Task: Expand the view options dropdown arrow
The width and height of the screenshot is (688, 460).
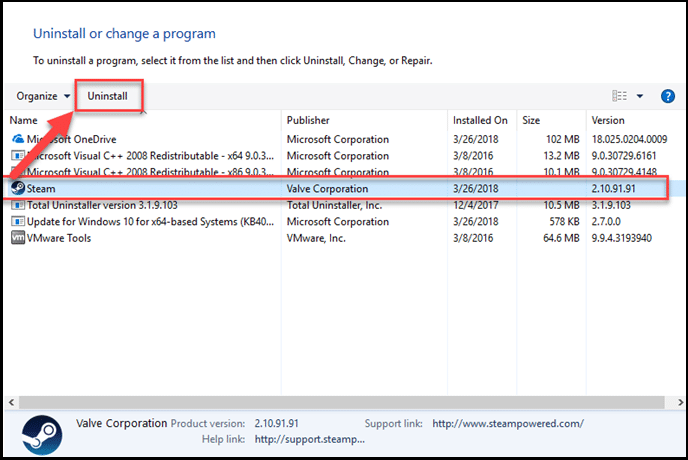Action: tap(640, 96)
